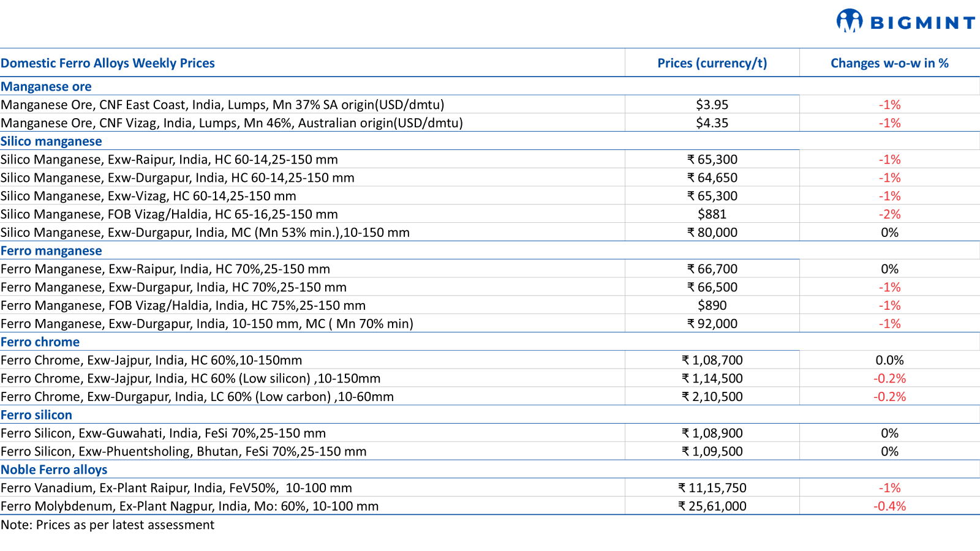Select the Manganese ore section heading
Viewport: 980px width, 551px height.
click(46, 86)
